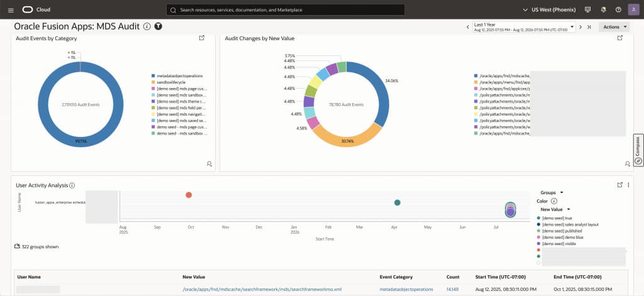Screen dimensions: 644x296
Task: Toggle '[demo seed] sales analyst layout' legend entry
Action: coord(568,224)
